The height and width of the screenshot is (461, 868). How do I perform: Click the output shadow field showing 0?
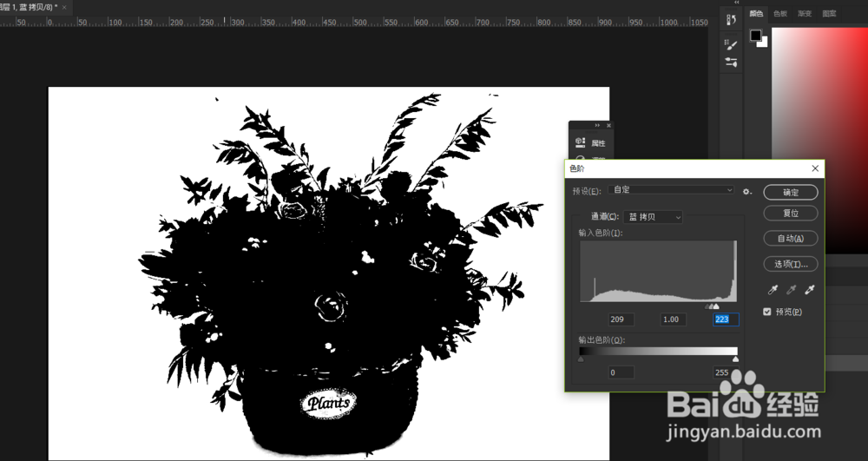click(621, 372)
